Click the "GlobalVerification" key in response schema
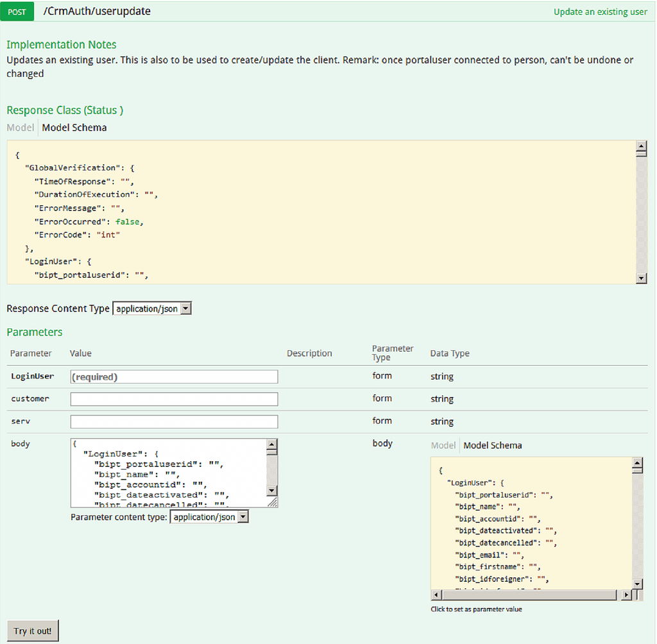 [72, 168]
